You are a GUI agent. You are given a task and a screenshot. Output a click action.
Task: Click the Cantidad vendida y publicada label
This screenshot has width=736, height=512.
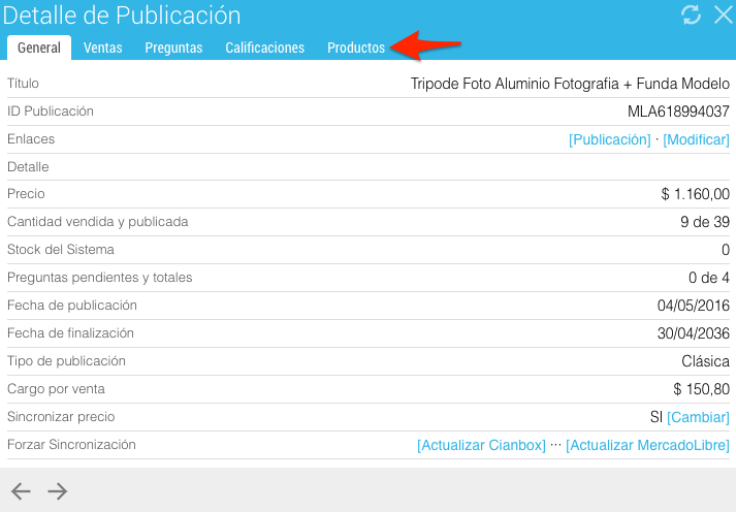point(98,222)
